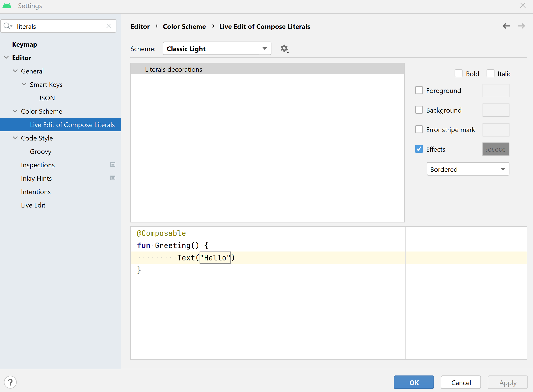Open the scheme gear actions menu
The width and height of the screenshot is (533, 392).
(x=284, y=49)
